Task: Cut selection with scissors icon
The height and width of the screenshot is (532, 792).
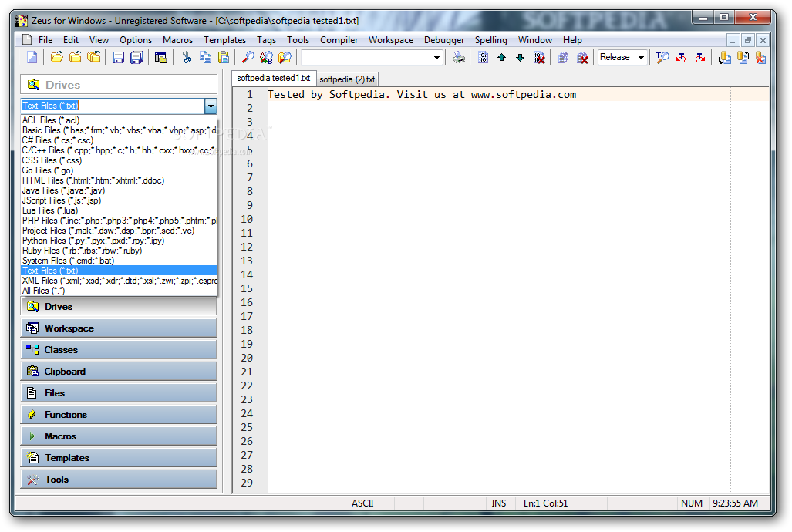Action: click(x=187, y=58)
